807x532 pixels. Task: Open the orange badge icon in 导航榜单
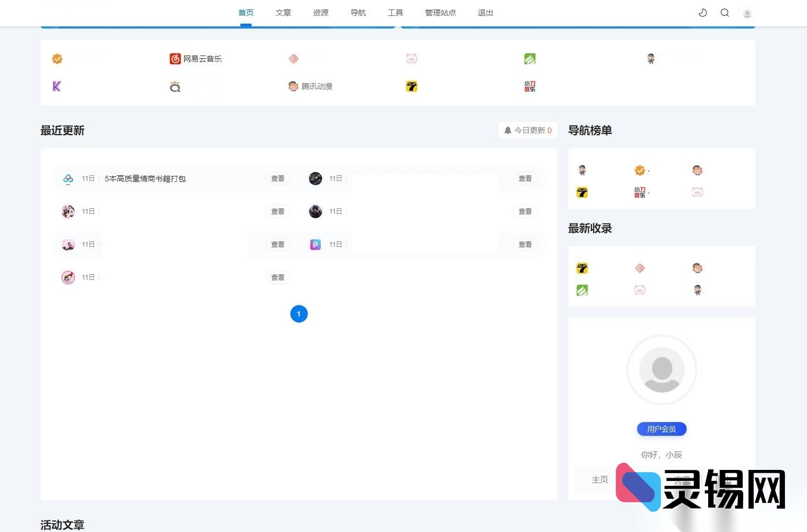pos(639,170)
